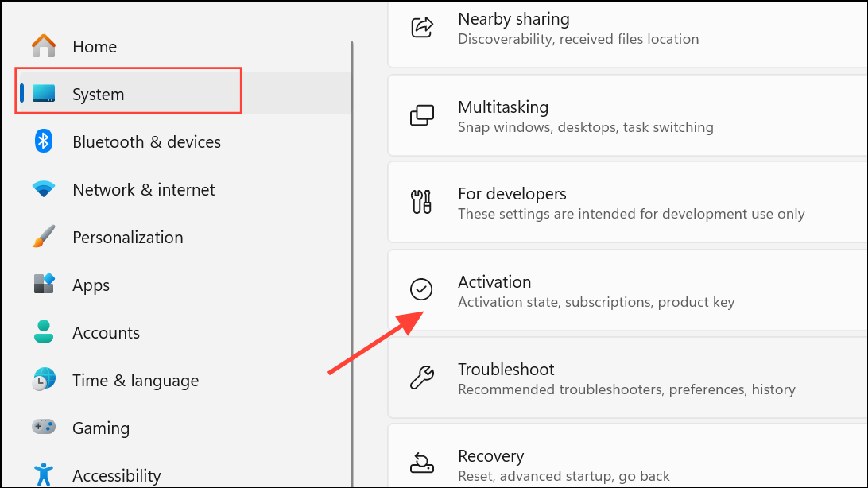Select the Wi-Fi icon next to Network & internet
This screenshot has height=488, width=868.
[42, 189]
